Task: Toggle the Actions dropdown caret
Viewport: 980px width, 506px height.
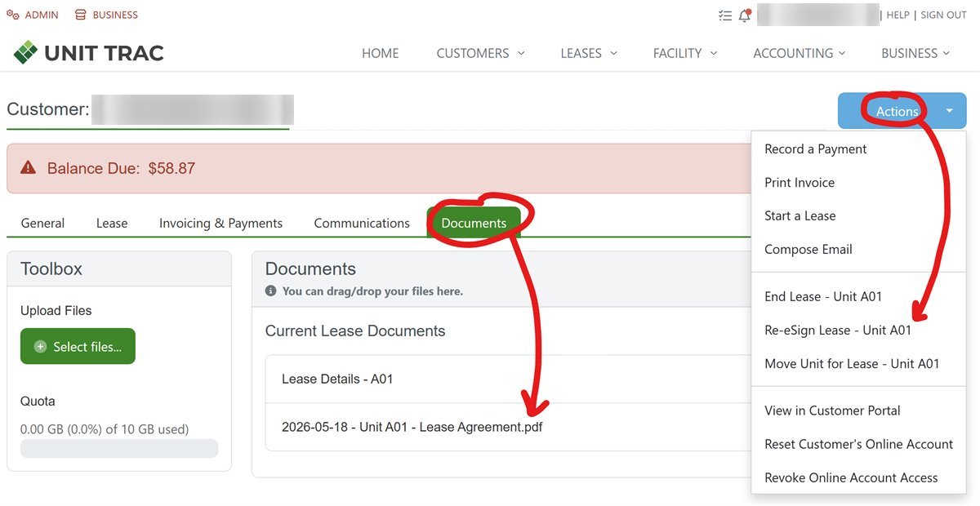Action: coord(950,111)
